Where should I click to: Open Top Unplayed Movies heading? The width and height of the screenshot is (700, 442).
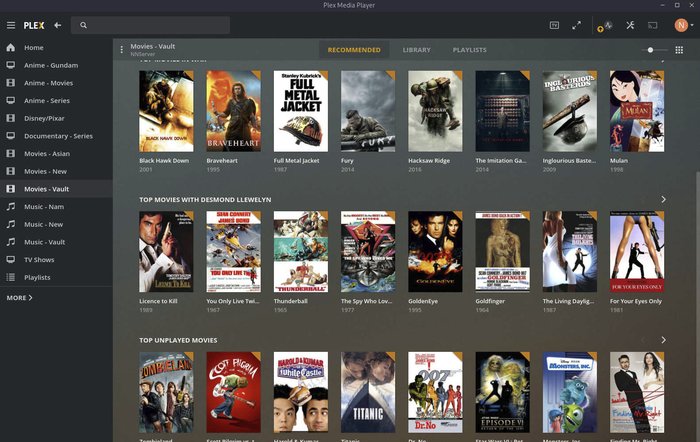click(178, 340)
